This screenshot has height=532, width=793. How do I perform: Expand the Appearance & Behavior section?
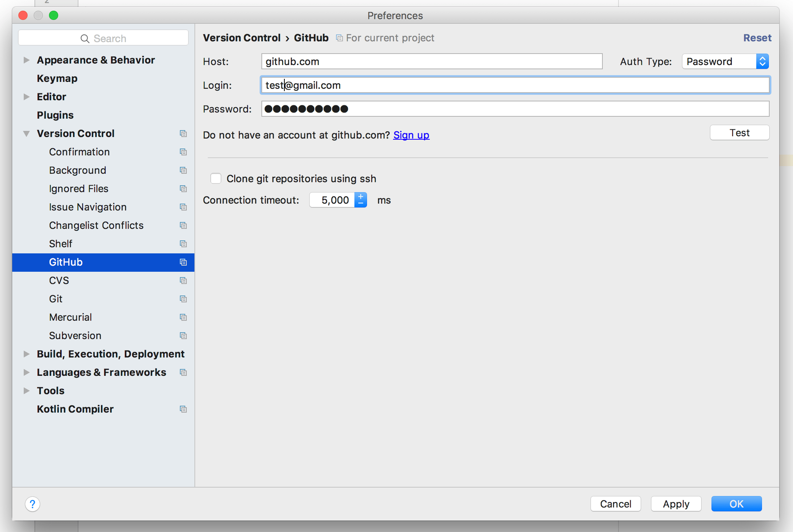tap(26, 60)
